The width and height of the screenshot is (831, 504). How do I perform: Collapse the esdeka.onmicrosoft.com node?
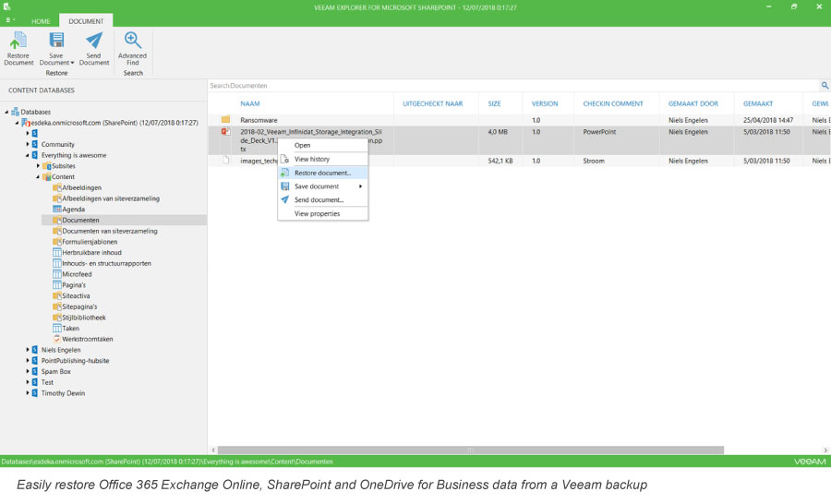pyautogui.click(x=17, y=123)
